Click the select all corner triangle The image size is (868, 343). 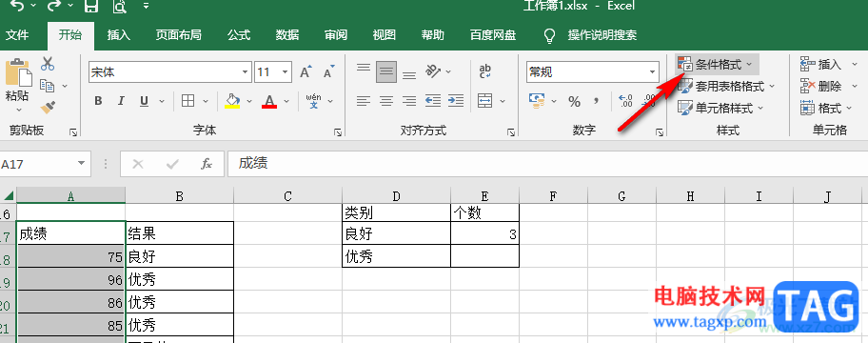pos(8,195)
